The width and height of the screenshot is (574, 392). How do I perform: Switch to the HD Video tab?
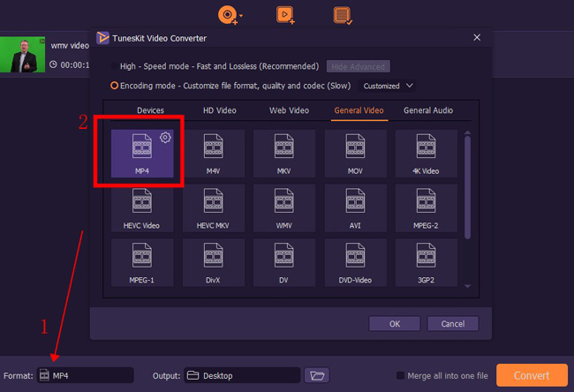pos(220,110)
